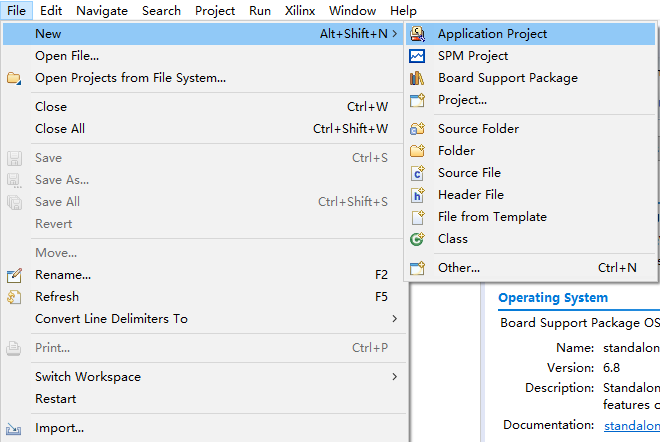Click the Save As icon
660x442 pixels.
click(14, 180)
